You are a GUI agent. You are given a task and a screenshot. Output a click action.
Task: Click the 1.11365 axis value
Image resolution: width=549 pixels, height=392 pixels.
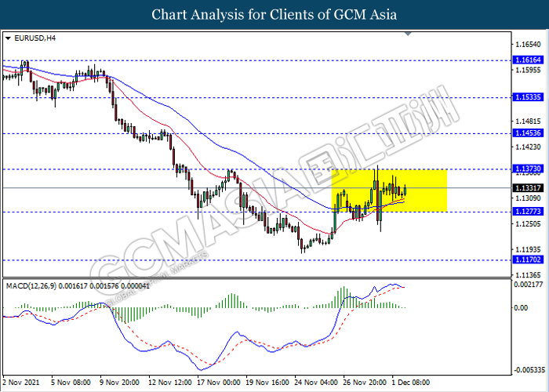[x=528, y=275]
